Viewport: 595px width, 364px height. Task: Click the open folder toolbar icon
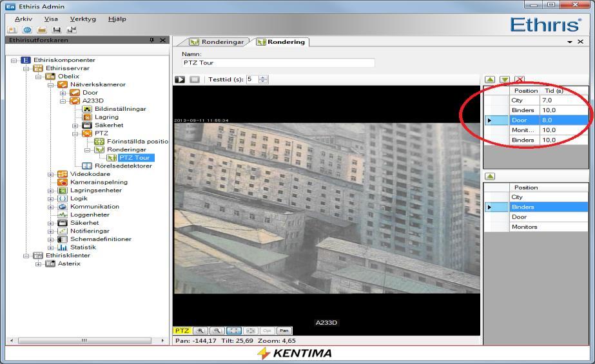(42, 30)
